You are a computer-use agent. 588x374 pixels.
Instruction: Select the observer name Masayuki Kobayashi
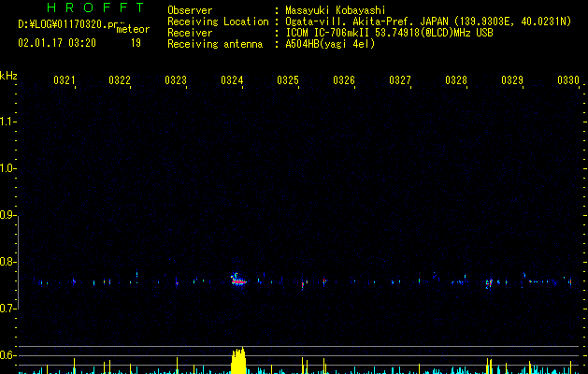click(336, 10)
